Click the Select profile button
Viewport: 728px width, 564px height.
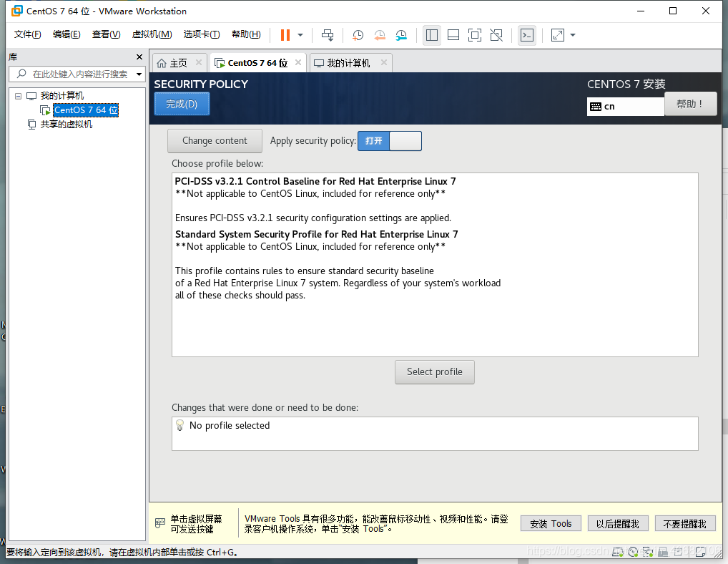click(435, 372)
